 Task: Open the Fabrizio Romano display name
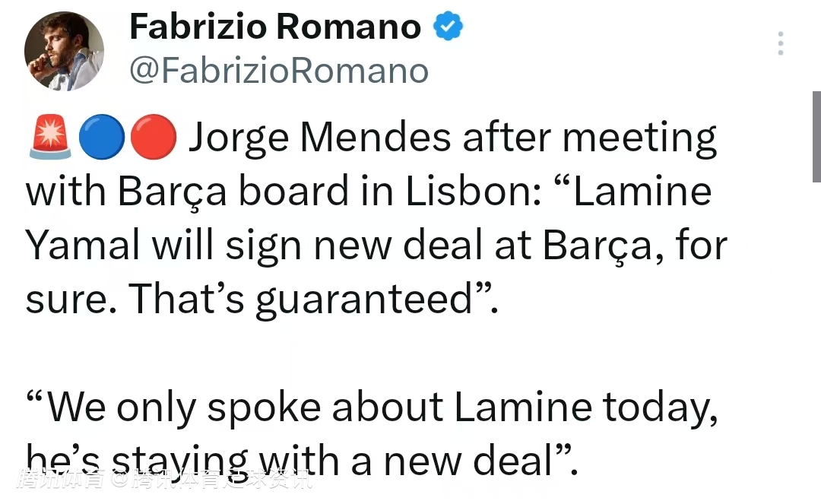tap(275, 28)
